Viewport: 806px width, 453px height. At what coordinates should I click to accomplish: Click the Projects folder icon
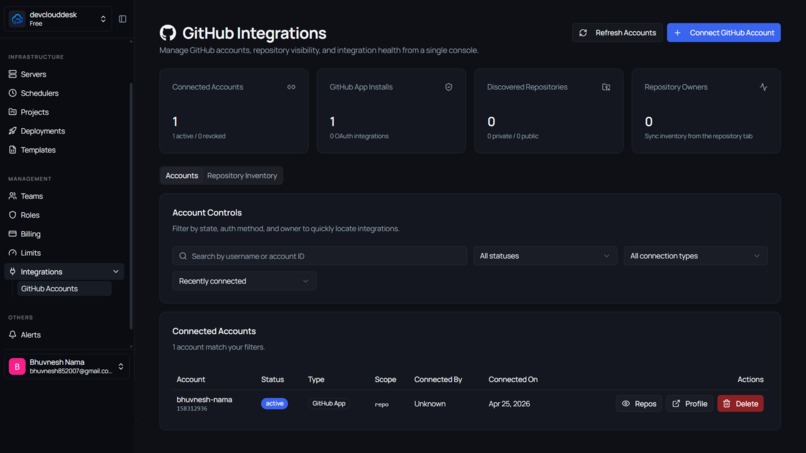[x=12, y=112]
